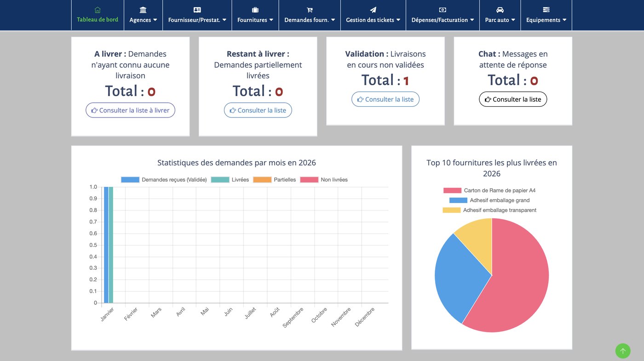Image resolution: width=644 pixels, height=361 pixels.
Task: Click the Validation total value 1
Action: 406,81
